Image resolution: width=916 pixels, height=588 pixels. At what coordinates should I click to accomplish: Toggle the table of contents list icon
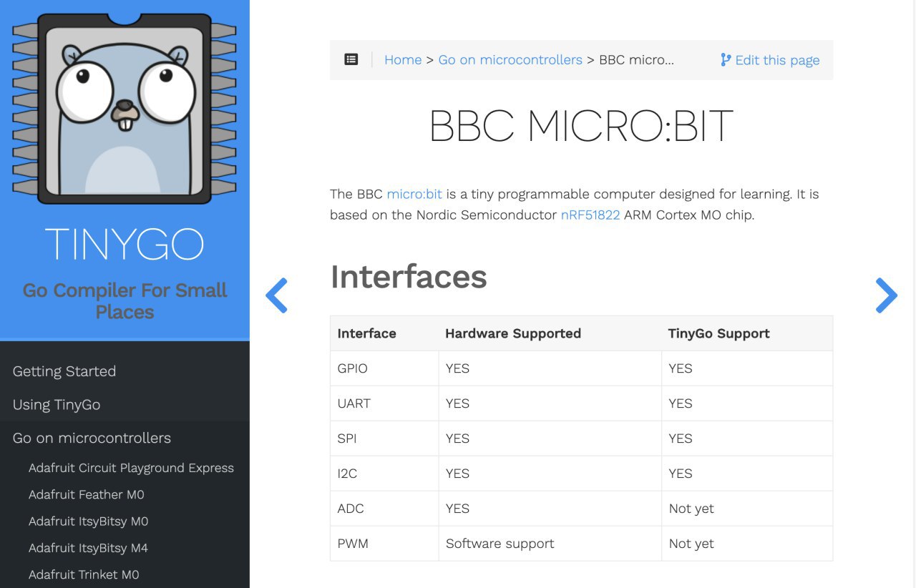pos(351,60)
